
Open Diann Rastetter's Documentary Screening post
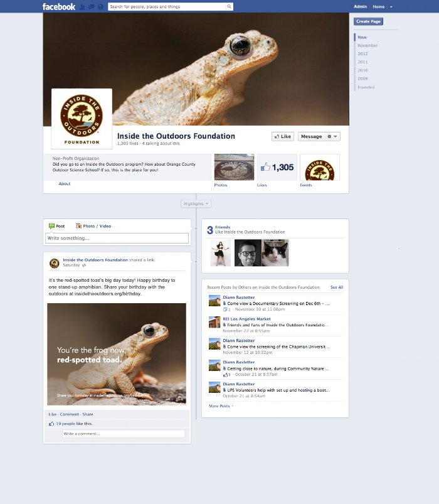[x=278, y=303]
